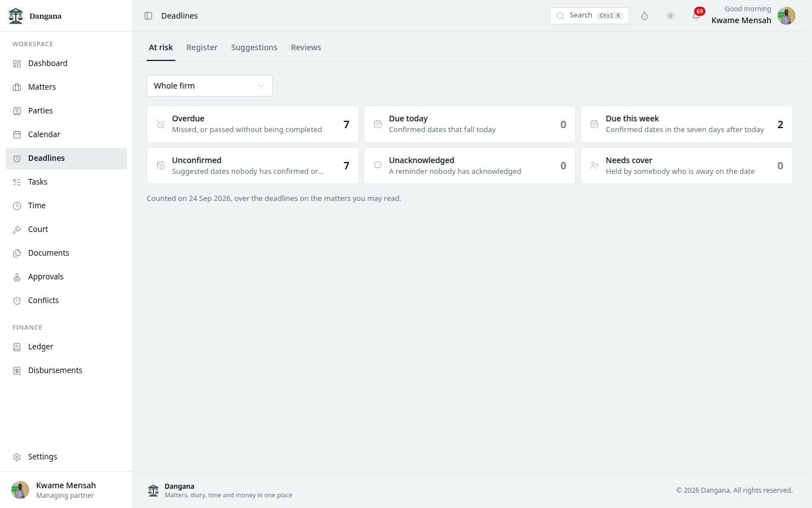Click the Calendar icon in sidebar
The height and width of the screenshot is (508, 812).
[x=17, y=135]
